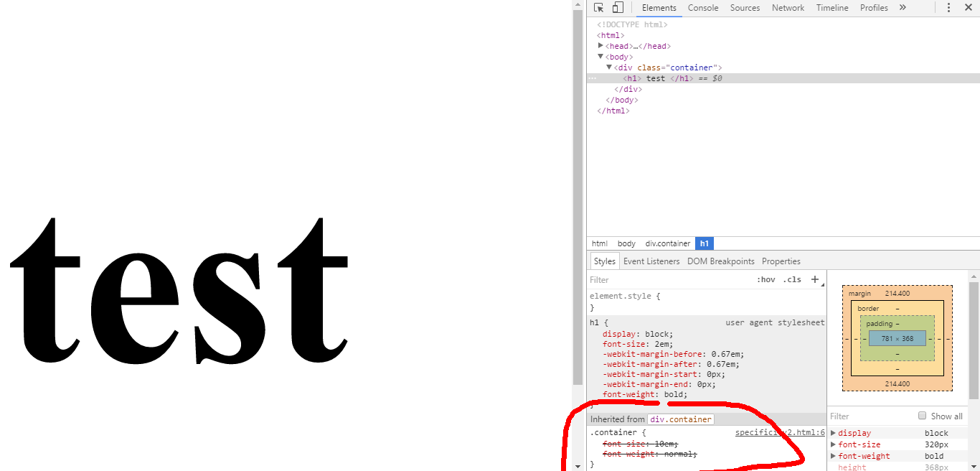Open the stylesheet source link for .container
Screen dimensions: 980x471
point(780,433)
